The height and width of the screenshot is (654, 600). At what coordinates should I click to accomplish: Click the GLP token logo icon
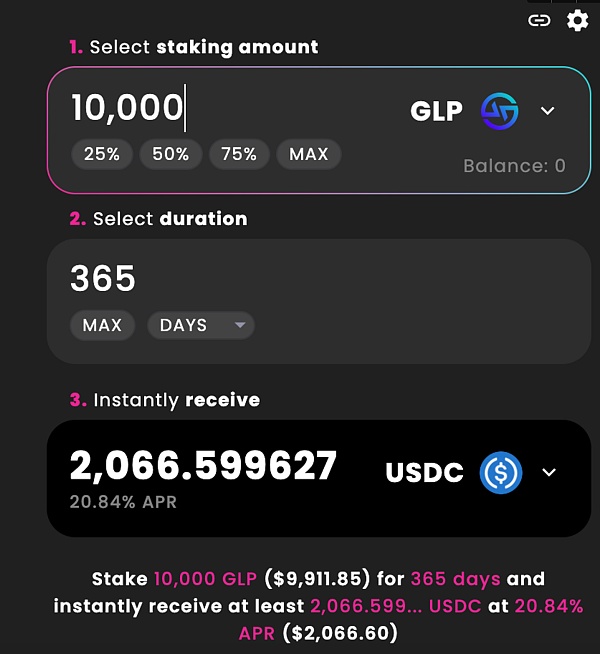(x=499, y=111)
